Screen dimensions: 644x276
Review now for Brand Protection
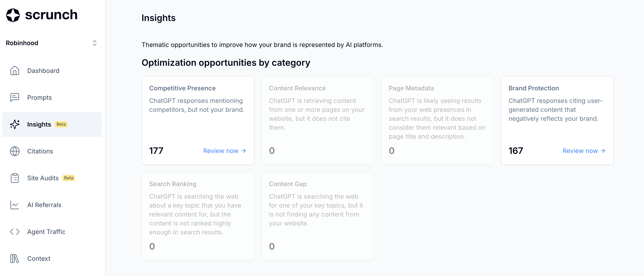coord(583,151)
